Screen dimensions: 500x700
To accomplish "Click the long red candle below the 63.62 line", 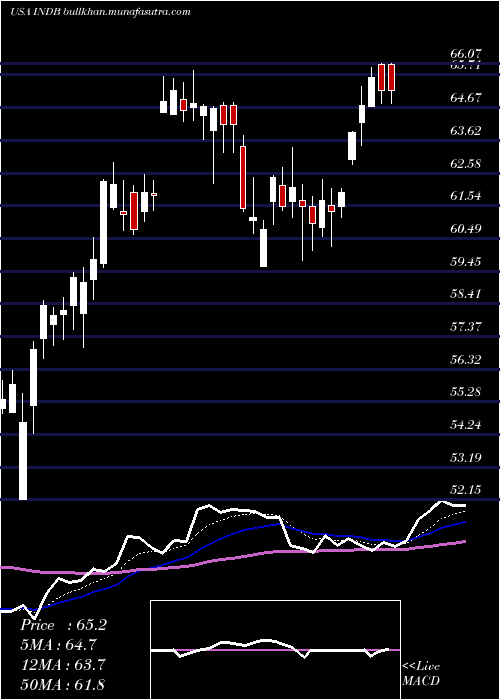I will tap(243, 177).
